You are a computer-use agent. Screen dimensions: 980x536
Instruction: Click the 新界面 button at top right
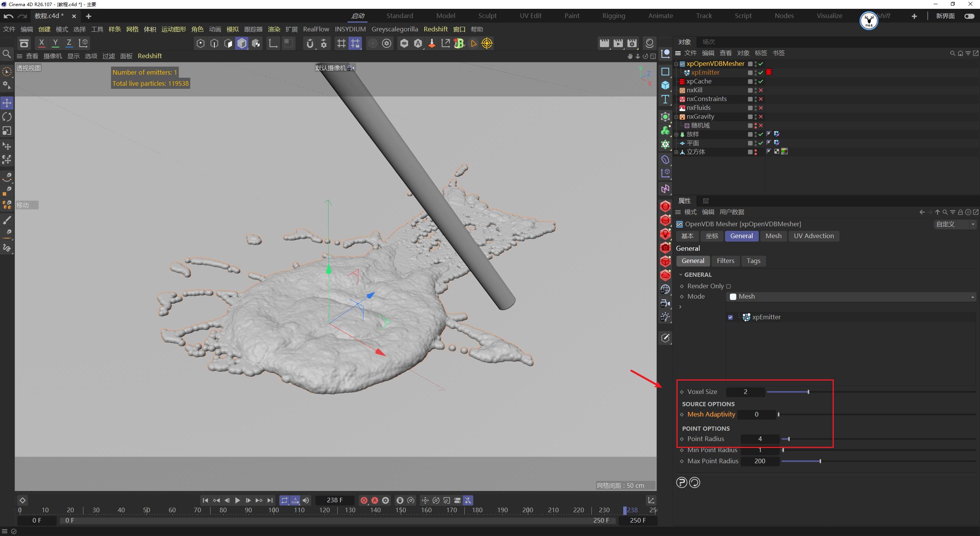click(x=946, y=16)
